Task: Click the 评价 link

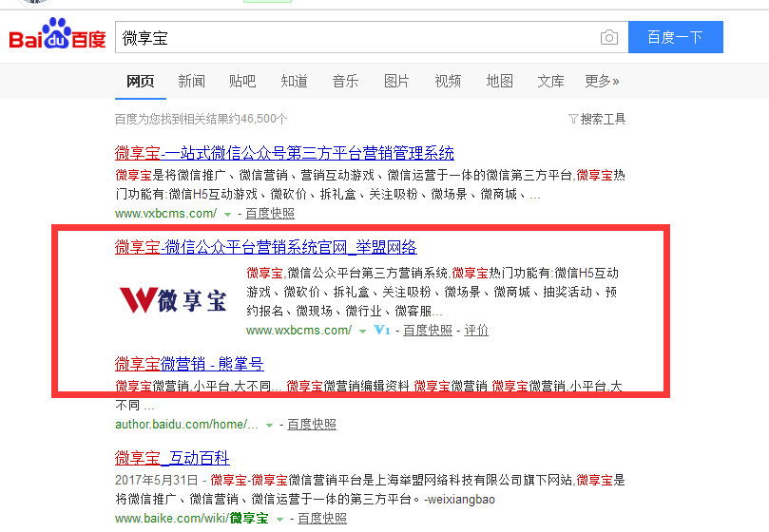Action: pos(476,331)
